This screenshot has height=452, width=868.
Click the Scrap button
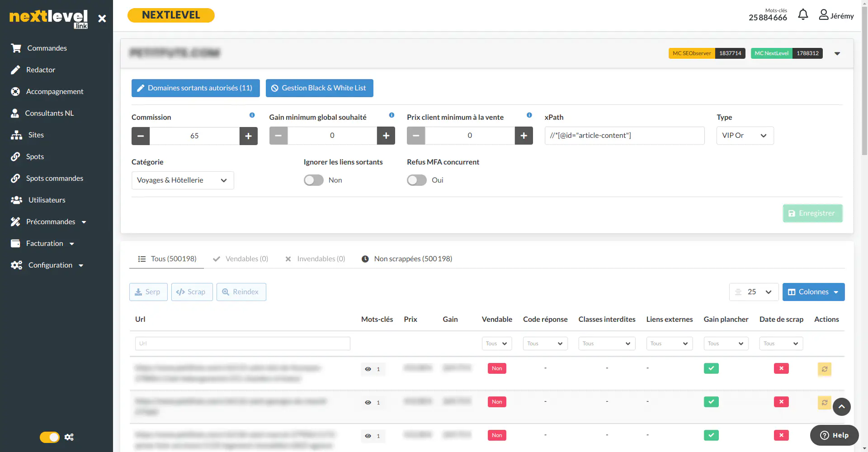click(x=192, y=292)
